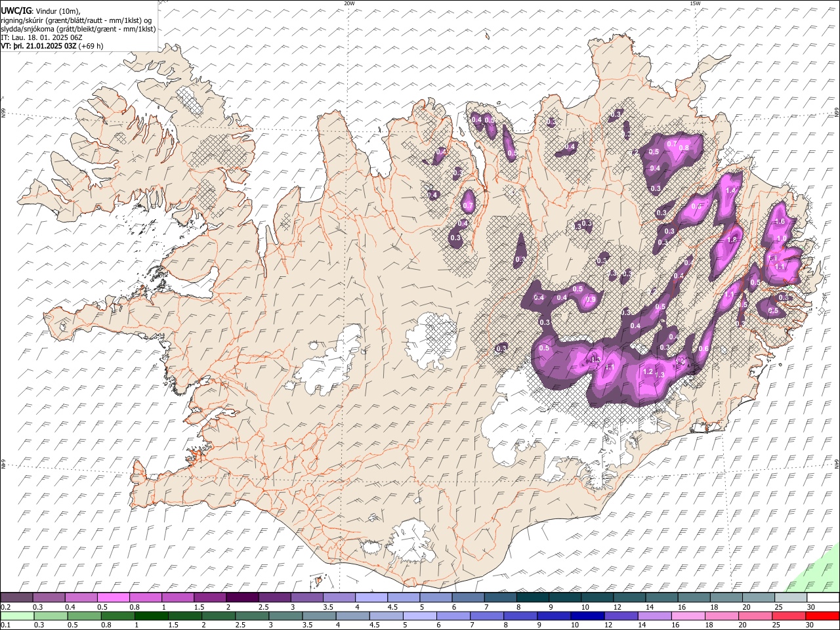The image size is (840, 630).
Task: Click the '(+69 h)' forecast offset text
Action: coord(91,46)
